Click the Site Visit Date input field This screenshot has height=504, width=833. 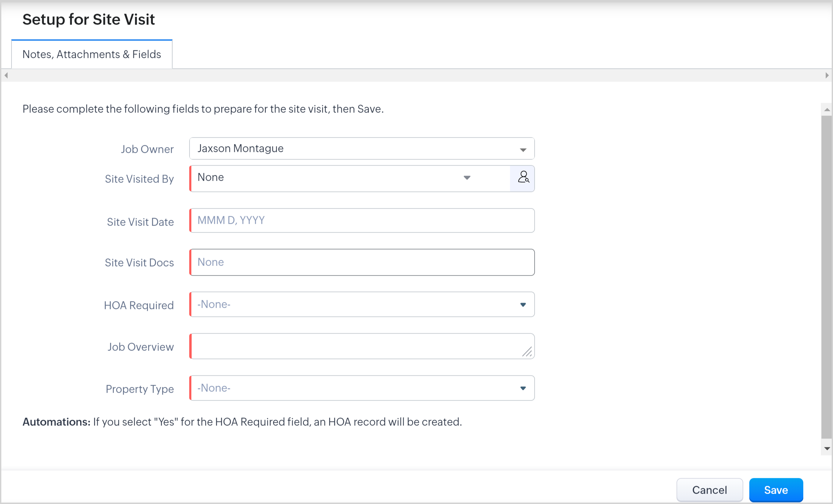(x=362, y=220)
